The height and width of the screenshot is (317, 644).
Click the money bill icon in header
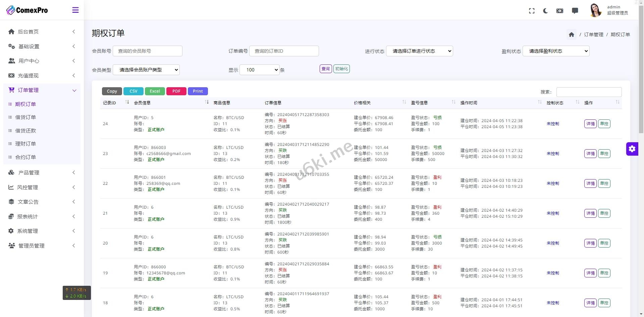(x=560, y=11)
